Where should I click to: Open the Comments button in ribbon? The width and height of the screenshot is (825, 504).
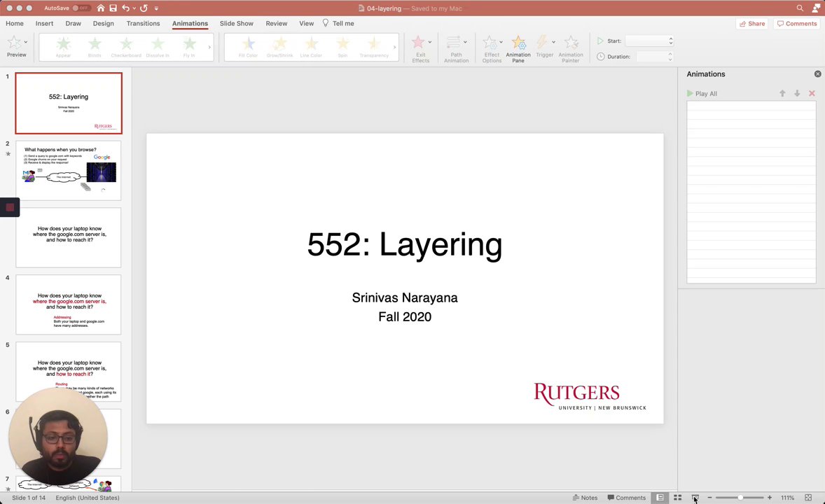(x=796, y=24)
